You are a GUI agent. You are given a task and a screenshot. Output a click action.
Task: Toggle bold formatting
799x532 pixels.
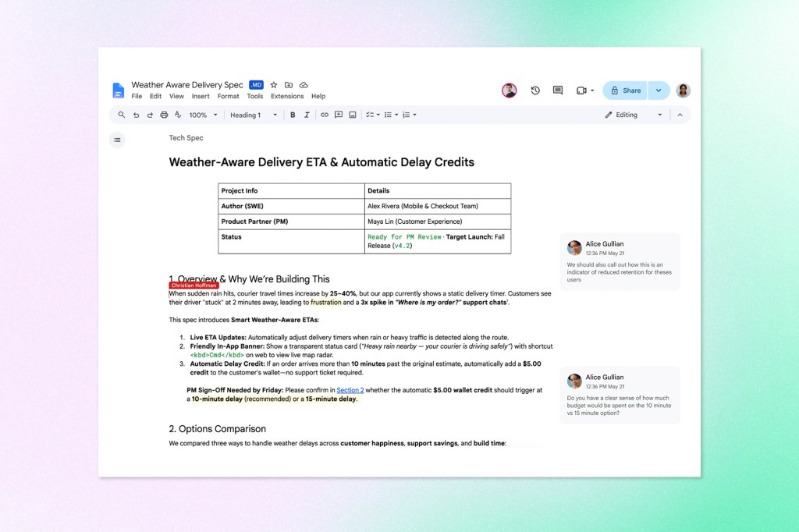(x=293, y=115)
